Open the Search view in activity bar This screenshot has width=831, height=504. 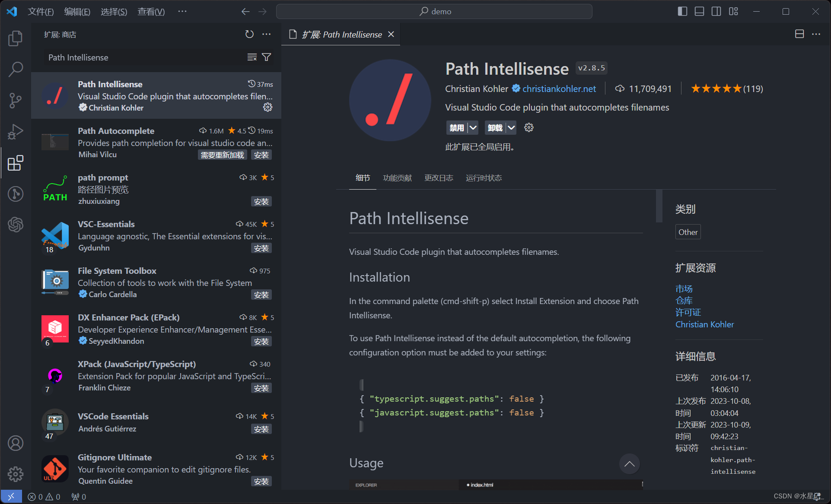(x=16, y=69)
